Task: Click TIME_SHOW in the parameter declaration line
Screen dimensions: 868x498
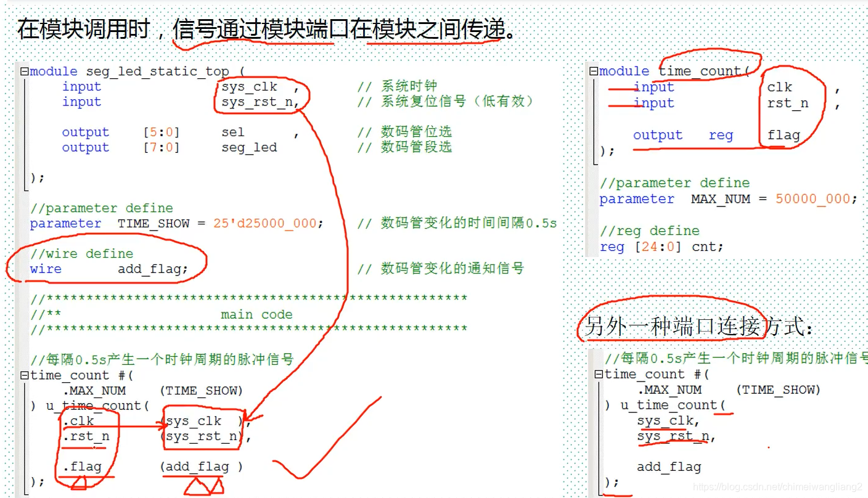Action: pyautogui.click(x=154, y=224)
